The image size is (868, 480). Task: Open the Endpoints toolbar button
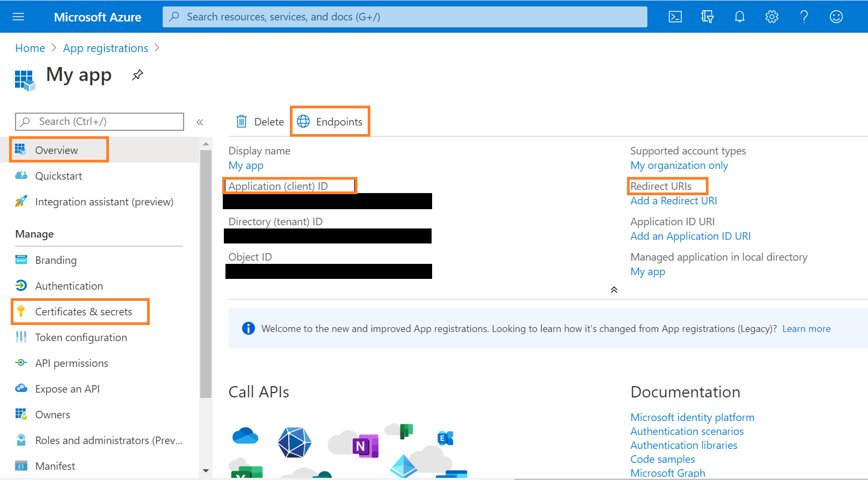(x=330, y=122)
